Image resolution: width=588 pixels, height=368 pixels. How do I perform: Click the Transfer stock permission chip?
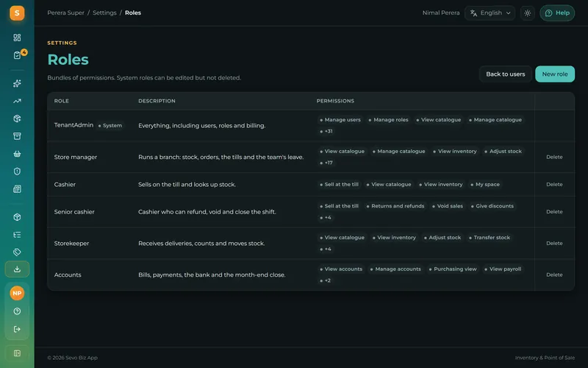point(490,238)
